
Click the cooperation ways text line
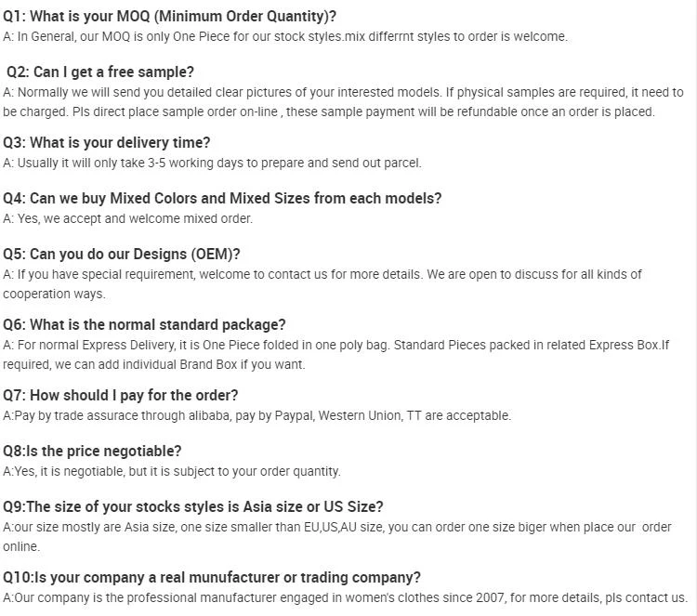click(54, 294)
